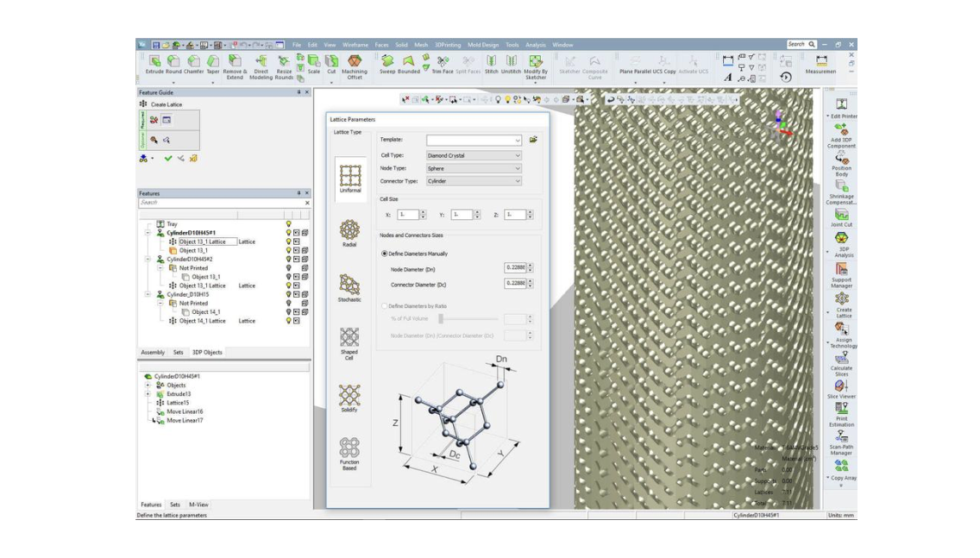This screenshot has height=558, width=980.
Task: Click the open-folder button beside Template
Action: (x=533, y=140)
